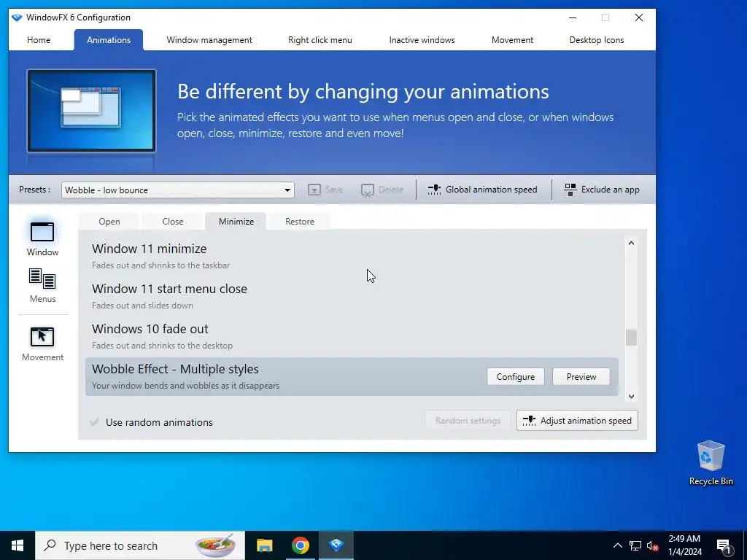Open the Windows Start menu
Screen dimensions: 747x560
18,545
